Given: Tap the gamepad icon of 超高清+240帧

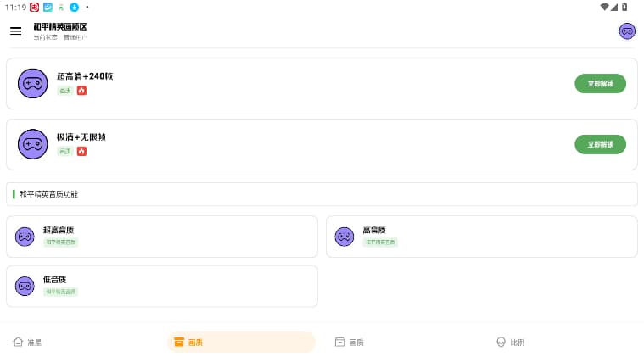Looking at the screenshot, I should click(x=33, y=83).
